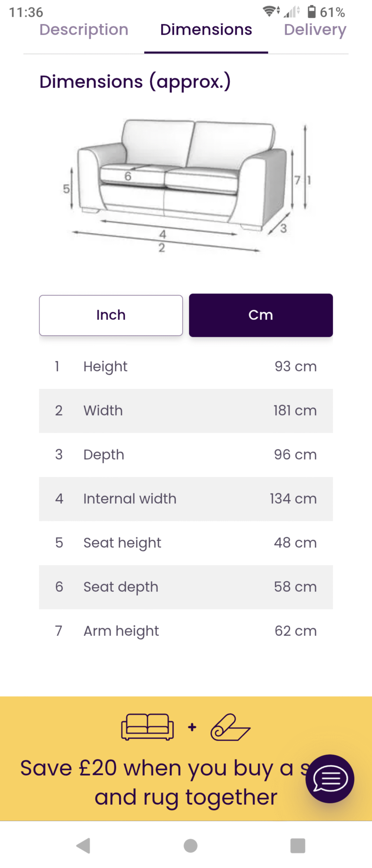Tap the recent apps square icon

click(x=298, y=845)
